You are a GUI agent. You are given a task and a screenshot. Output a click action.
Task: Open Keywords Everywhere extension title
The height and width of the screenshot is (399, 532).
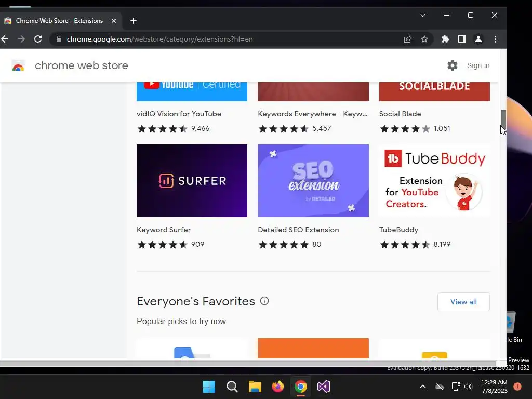312,114
